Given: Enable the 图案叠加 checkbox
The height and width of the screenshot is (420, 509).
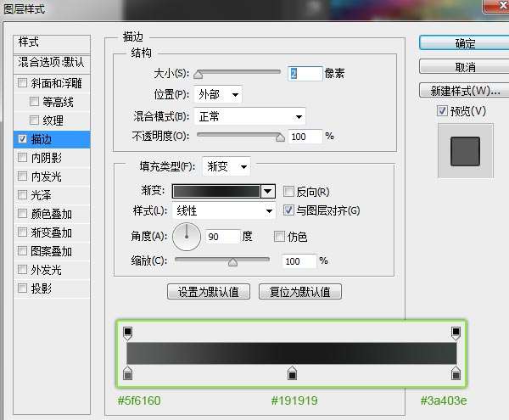Looking at the screenshot, I should (x=22, y=251).
